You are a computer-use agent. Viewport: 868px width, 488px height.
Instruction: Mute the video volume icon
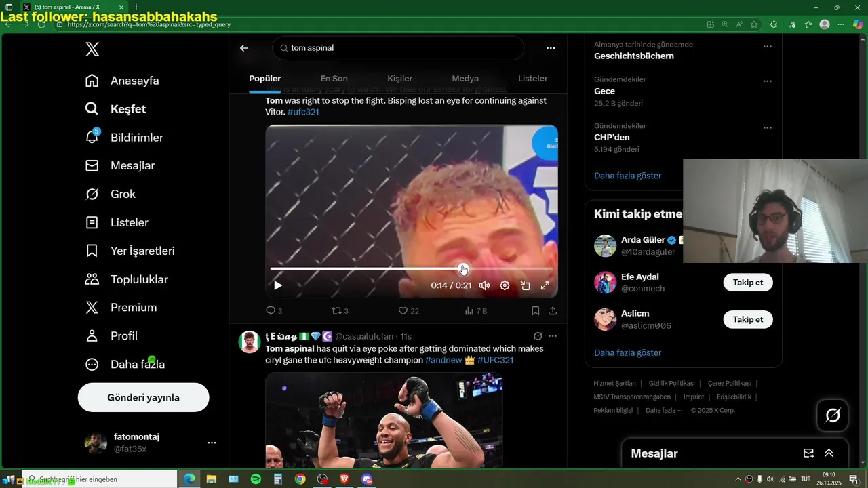pos(484,285)
